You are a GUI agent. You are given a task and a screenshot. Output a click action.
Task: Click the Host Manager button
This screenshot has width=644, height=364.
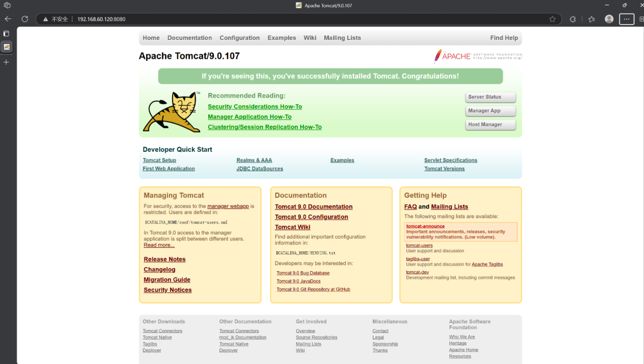[490, 125]
